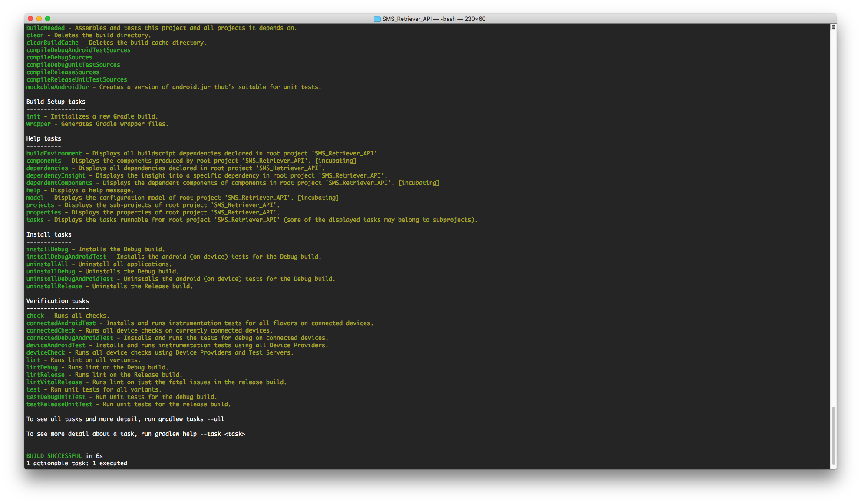The image size is (861, 504).
Task: Click the '1 actionable task: 1 executed' line
Action: point(77,463)
